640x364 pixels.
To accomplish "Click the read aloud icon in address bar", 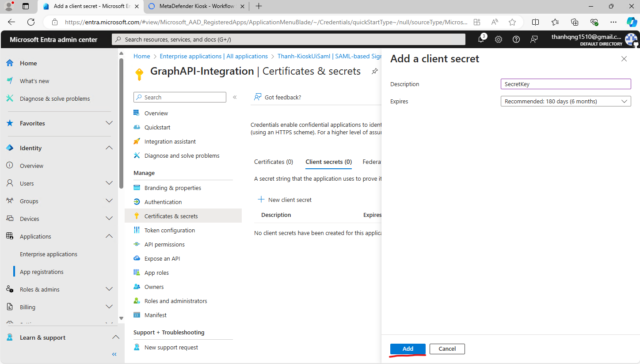I will click(x=495, y=22).
